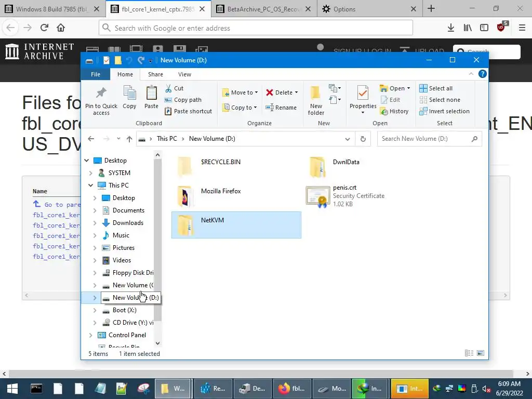Click Firefox Downloads arrow icon
The height and width of the screenshot is (399, 532).
(x=450, y=28)
